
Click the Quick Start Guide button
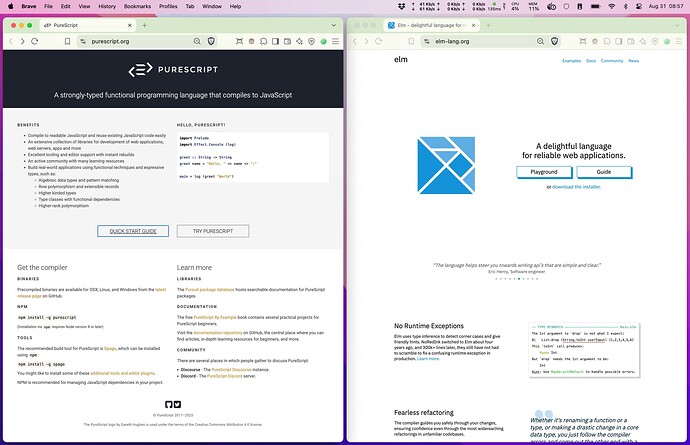click(x=133, y=231)
